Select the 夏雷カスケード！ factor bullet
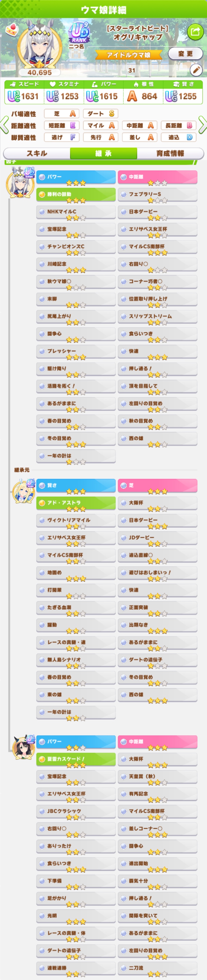This screenshot has height=980, width=207. [42, 759]
